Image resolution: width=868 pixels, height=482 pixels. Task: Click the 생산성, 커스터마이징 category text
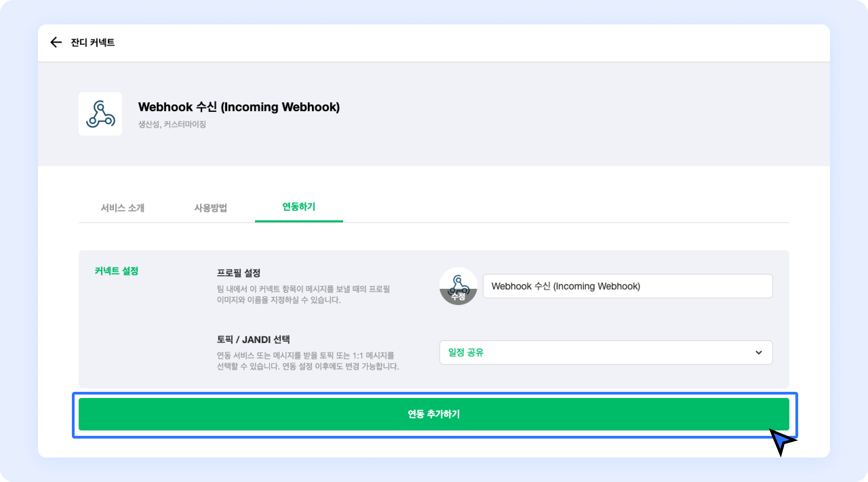coord(172,124)
